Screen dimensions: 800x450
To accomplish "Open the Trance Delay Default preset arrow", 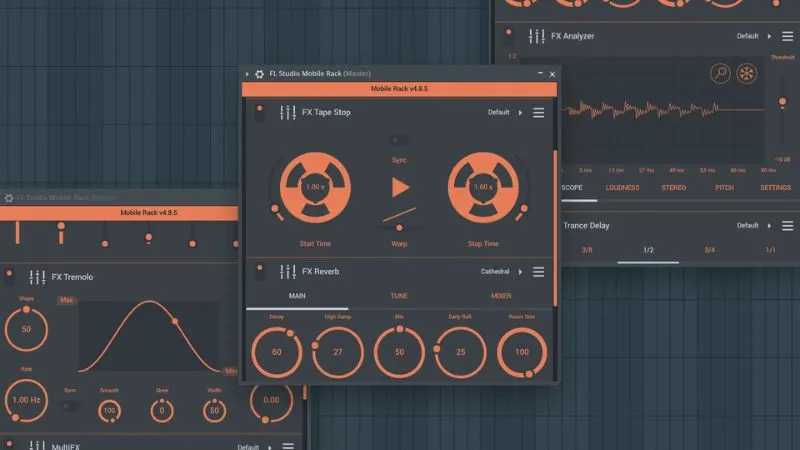I will coord(769,226).
